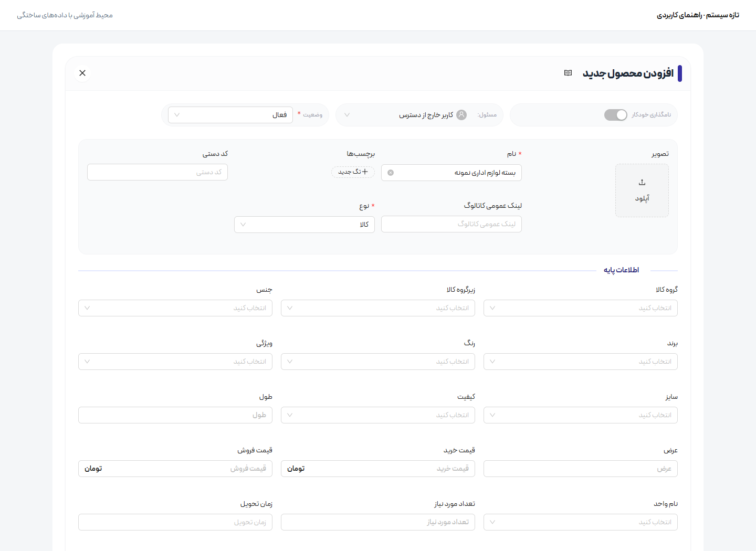
Task: Expand the جنس dropdown
Action: click(x=175, y=308)
